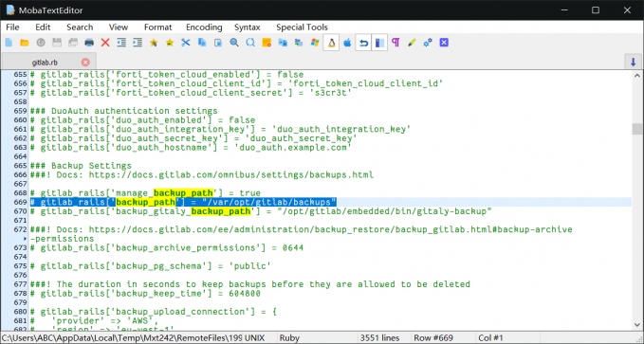Click the green highlighter icon
Viewport: 644px width, 344px height.
[412, 43]
